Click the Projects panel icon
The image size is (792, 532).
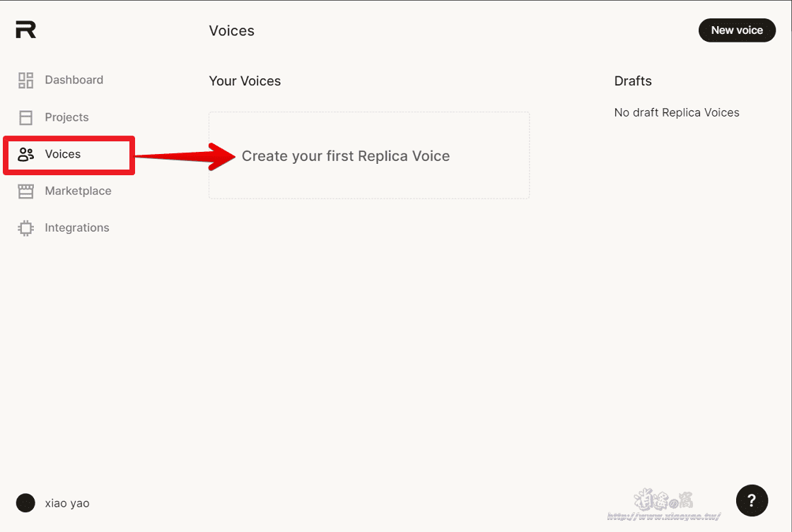(25, 117)
